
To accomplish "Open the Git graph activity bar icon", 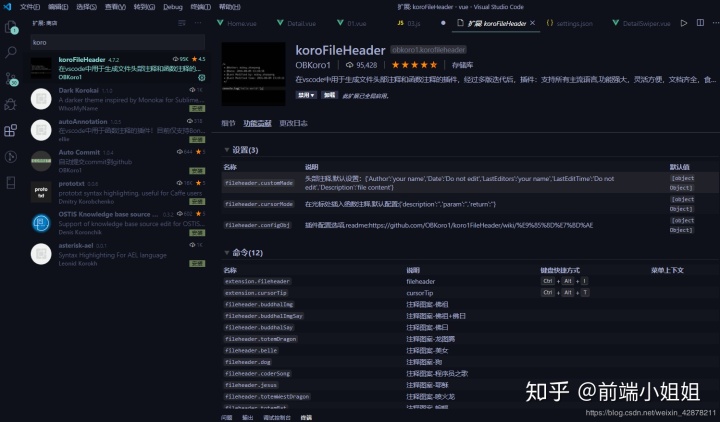I will coord(11,157).
